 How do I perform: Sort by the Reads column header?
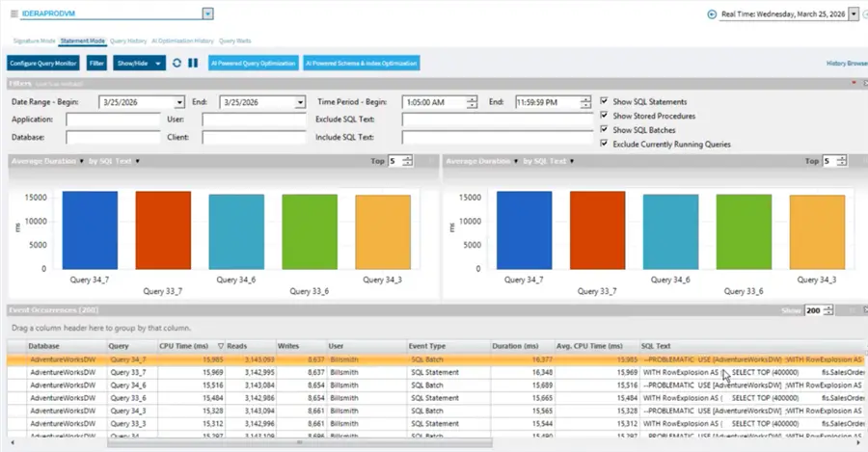pyautogui.click(x=250, y=346)
